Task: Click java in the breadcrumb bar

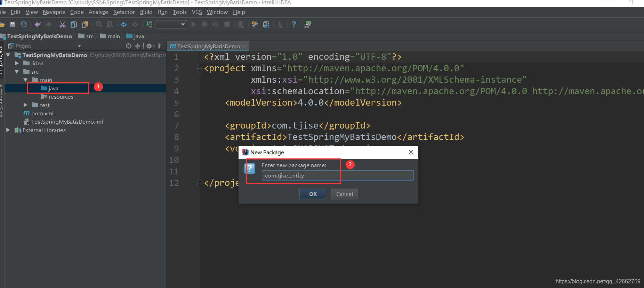Action: pos(135,36)
